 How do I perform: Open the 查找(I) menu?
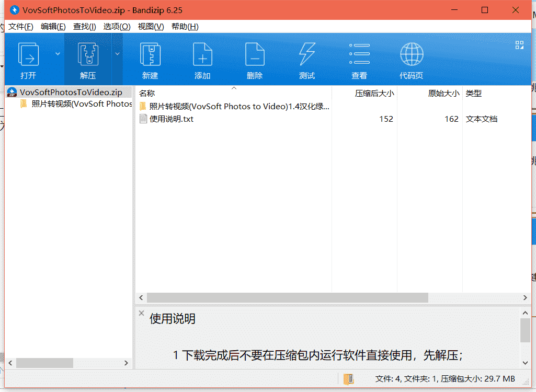point(84,26)
